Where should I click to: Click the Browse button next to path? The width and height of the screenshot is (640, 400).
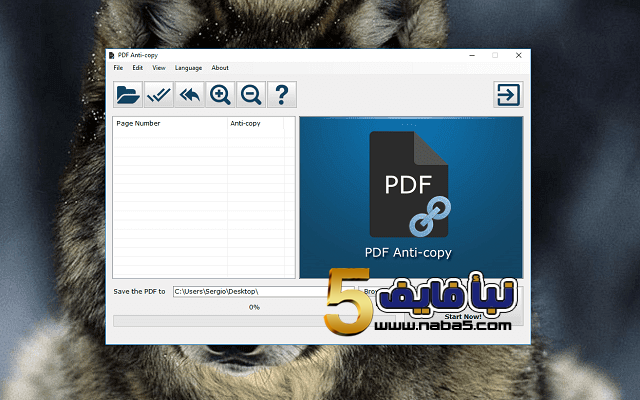click(x=368, y=292)
